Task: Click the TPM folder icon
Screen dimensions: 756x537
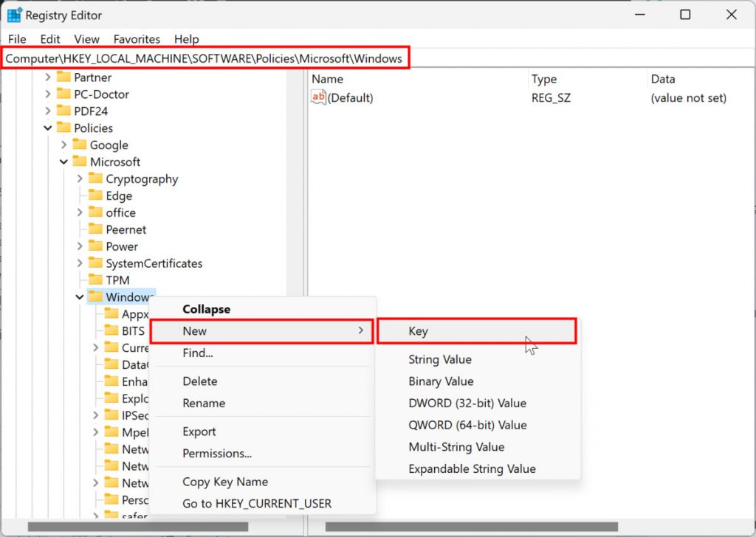Action: click(95, 280)
